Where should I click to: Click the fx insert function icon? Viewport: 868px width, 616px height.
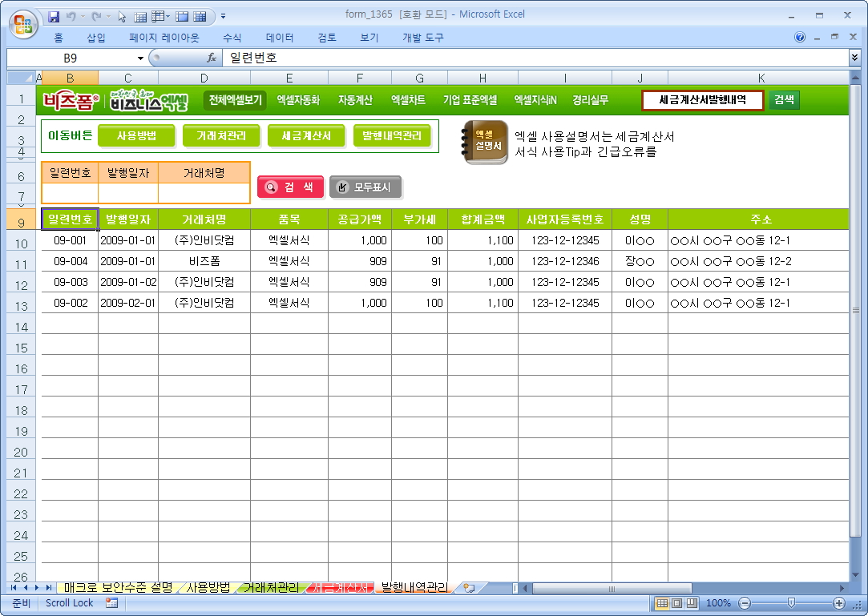[x=212, y=58]
